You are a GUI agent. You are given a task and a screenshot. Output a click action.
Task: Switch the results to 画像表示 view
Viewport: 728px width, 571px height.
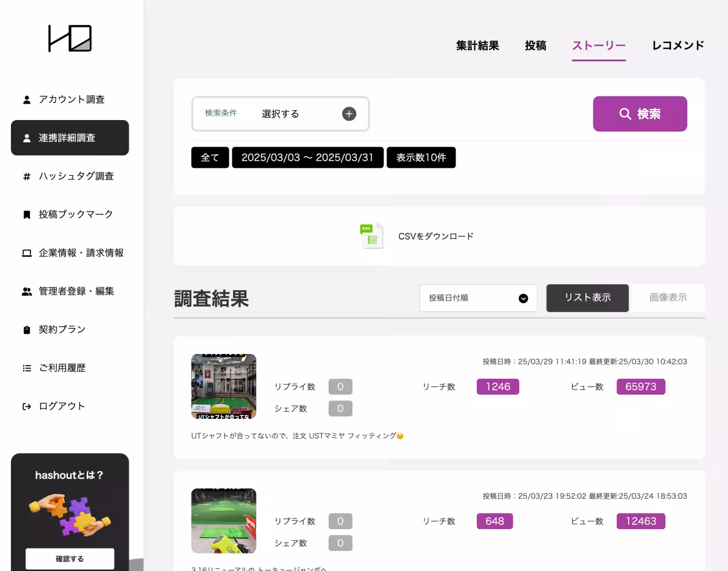coord(669,298)
